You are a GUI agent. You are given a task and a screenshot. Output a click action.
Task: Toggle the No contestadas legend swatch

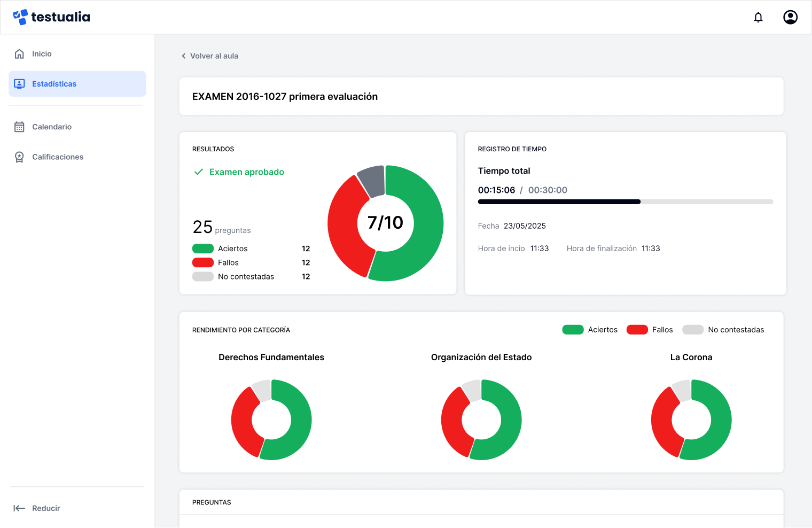[693, 330]
